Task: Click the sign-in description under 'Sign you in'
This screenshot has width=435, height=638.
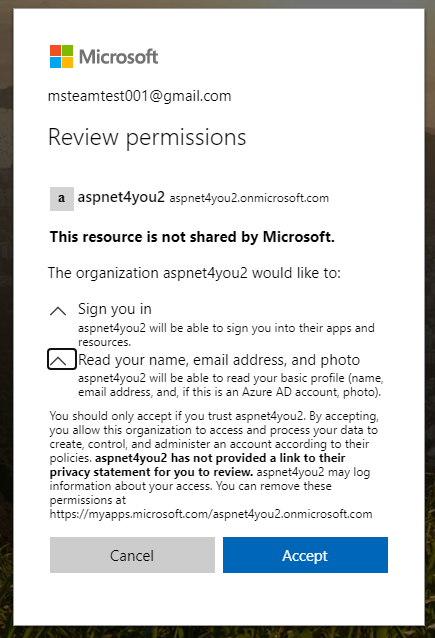Action: [x=226, y=335]
